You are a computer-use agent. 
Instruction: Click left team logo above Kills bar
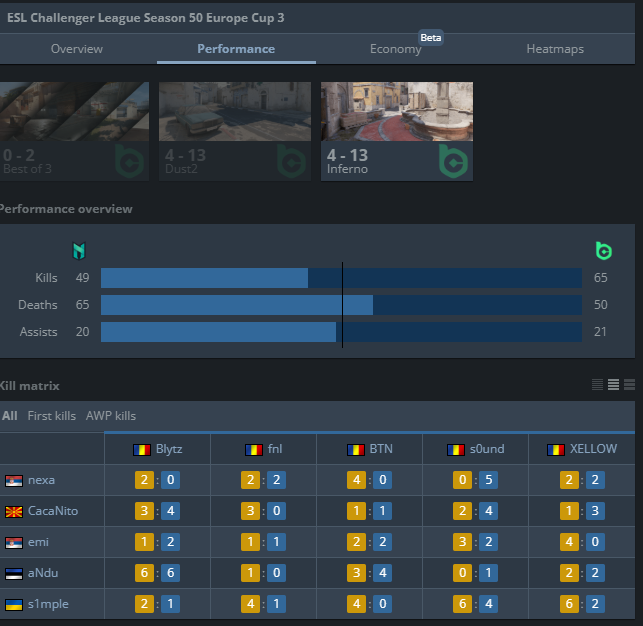[80, 250]
